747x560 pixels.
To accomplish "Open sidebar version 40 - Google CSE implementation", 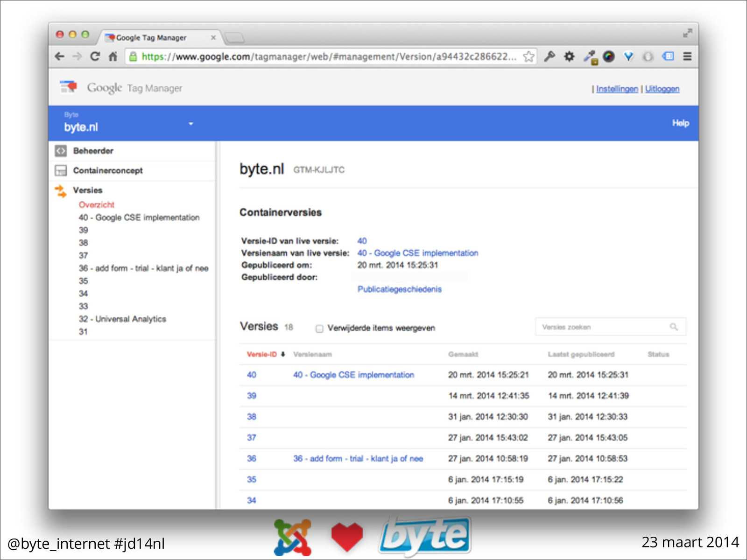I will (x=139, y=217).
